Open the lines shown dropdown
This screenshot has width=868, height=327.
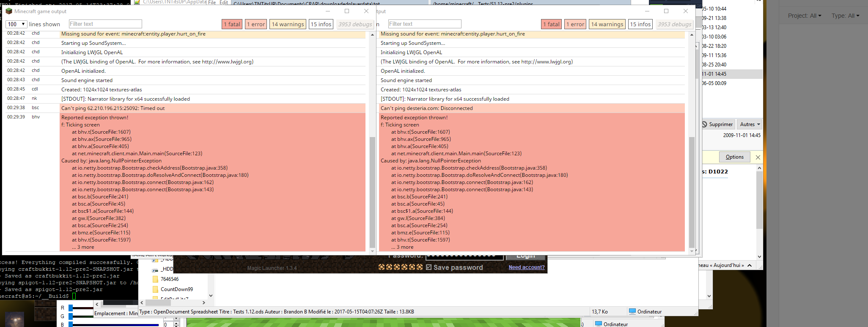[x=16, y=25]
